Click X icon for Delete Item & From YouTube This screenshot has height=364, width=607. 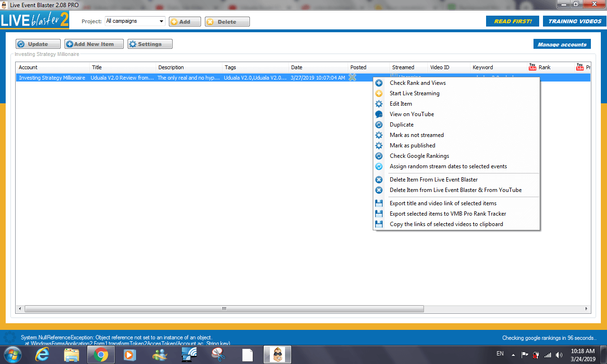[x=379, y=190]
